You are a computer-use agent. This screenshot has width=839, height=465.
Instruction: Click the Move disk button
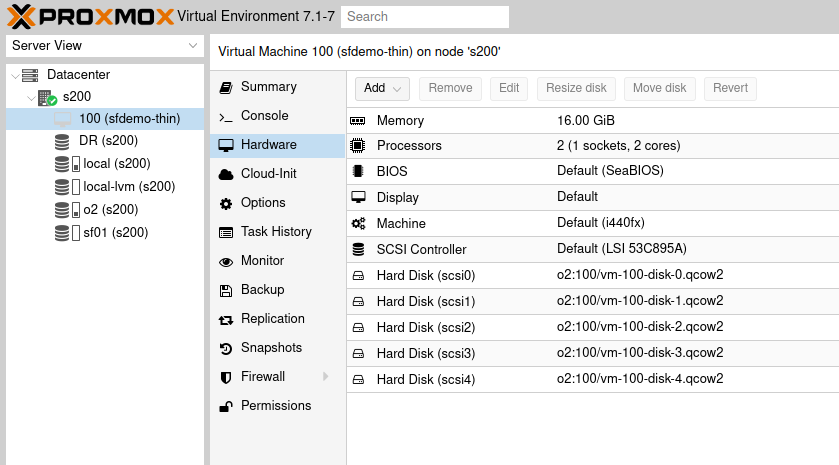[660, 88]
